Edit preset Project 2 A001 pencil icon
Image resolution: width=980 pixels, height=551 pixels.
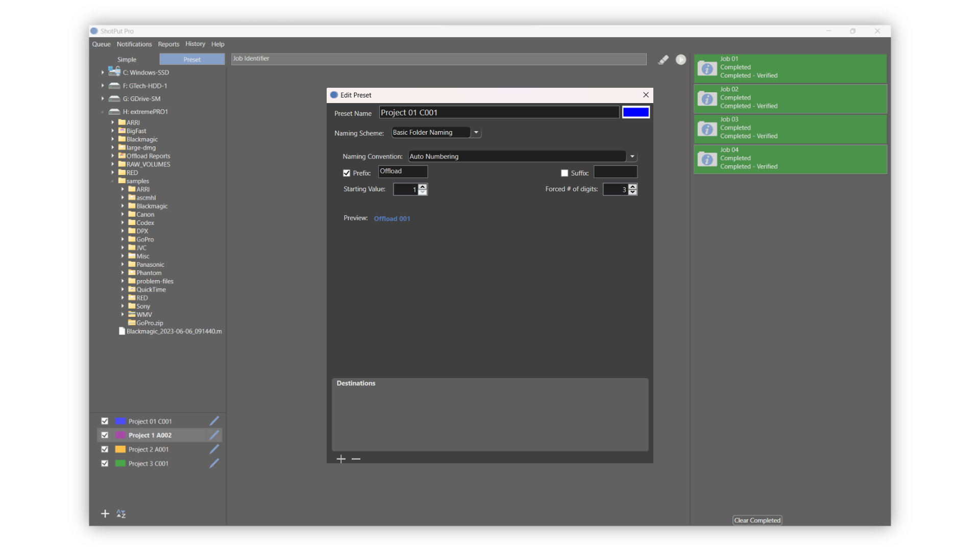(x=214, y=449)
